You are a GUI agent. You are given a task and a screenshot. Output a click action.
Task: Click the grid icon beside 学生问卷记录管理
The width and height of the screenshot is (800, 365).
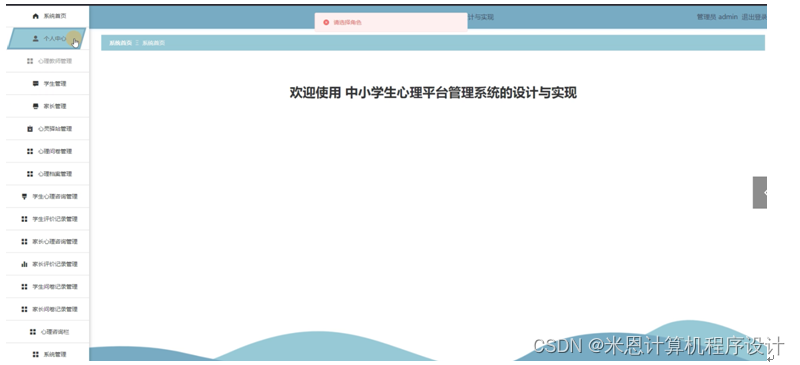tap(24, 286)
